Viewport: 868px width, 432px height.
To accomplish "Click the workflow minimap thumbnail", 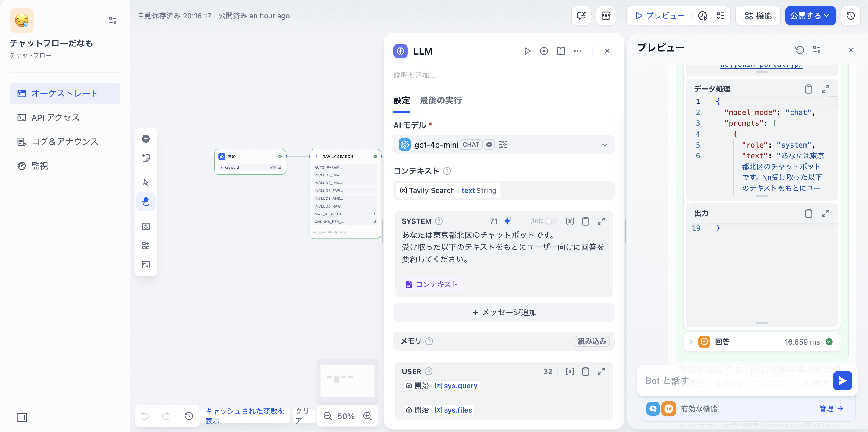I will [348, 381].
